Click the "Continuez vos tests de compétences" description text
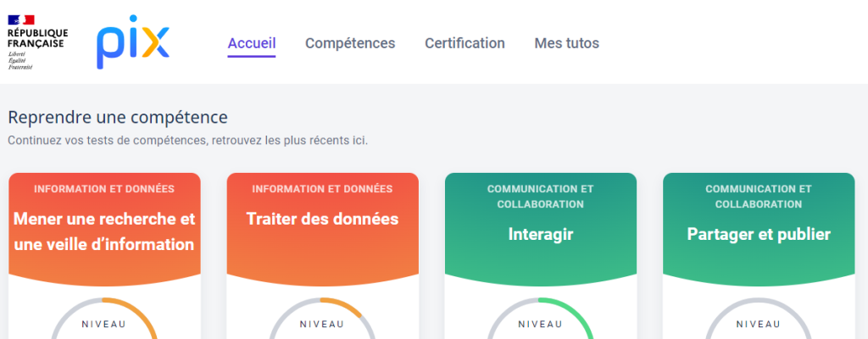868x339 pixels. (x=187, y=139)
